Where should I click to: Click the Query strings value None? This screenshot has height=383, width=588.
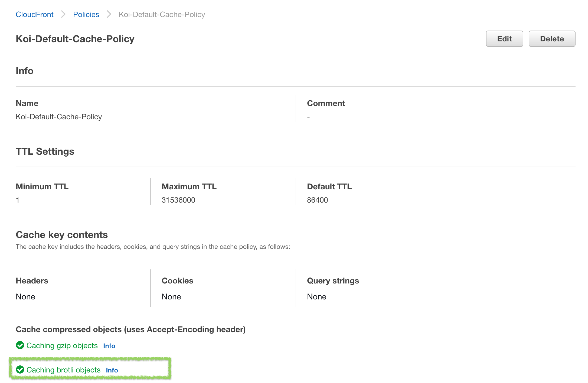coord(316,297)
